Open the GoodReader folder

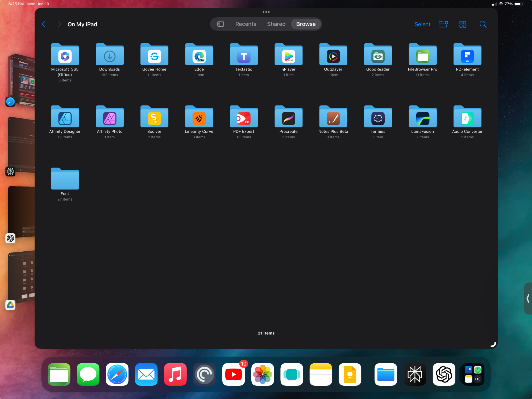(x=378, y=55)
